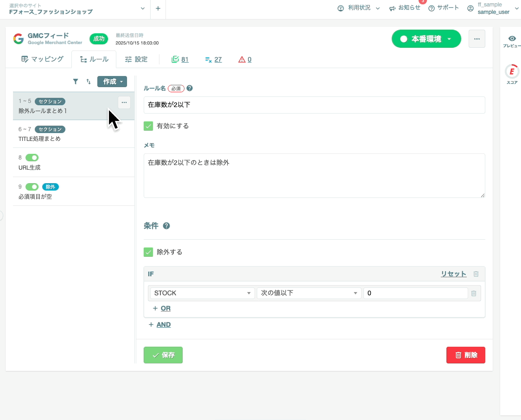This screenshot has height=420, width=521.
Task: Open the STOCK field dropdown
Action: click(203, 293)
